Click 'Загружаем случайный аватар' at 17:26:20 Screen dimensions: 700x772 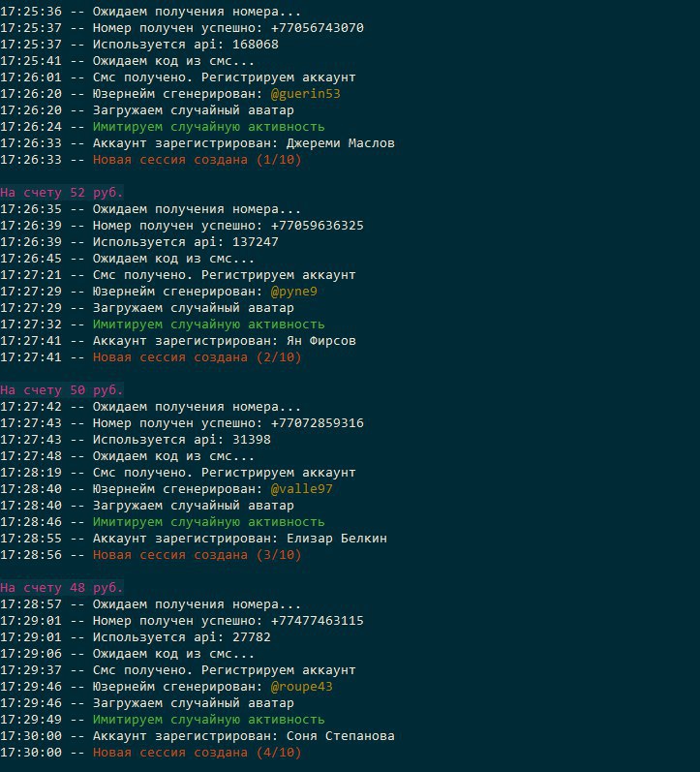click(194, 110)
